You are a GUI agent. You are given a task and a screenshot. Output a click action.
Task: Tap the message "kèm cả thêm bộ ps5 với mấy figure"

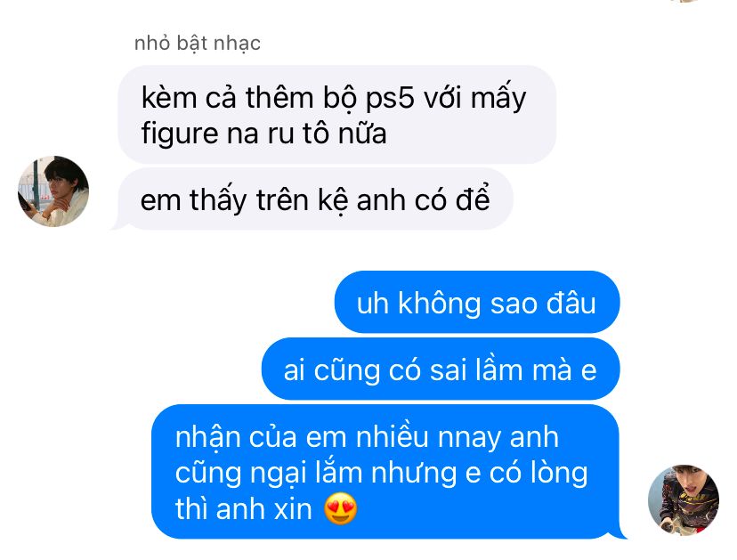coord(337,115)
